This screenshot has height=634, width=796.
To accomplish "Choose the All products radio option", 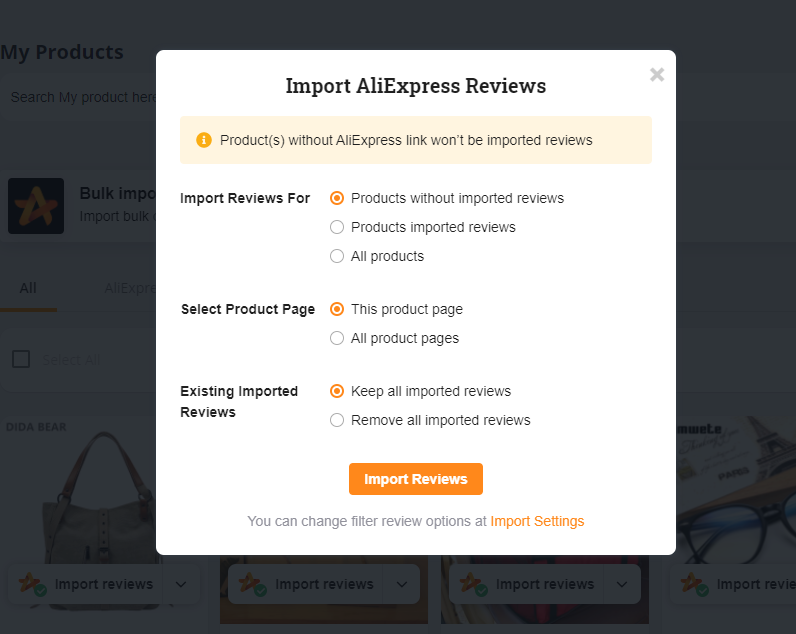I will coord(337,256).
